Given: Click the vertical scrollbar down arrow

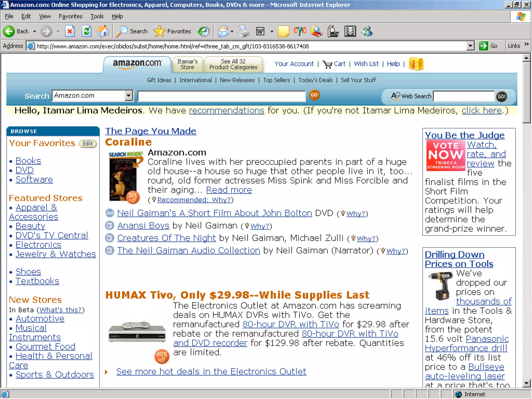Looking at the screenshot, I should (x=526, y=383).
